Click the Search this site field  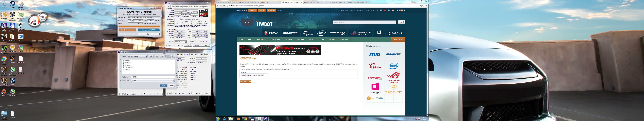[364, 22]
